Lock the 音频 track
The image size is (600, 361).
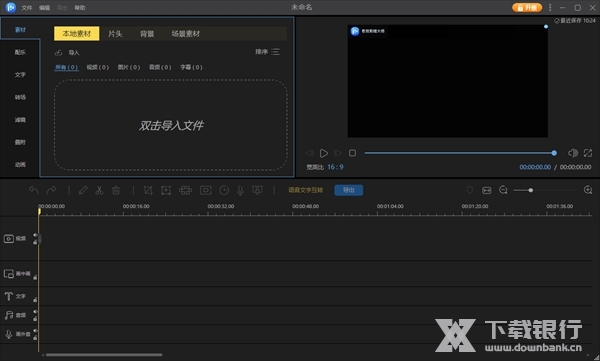35,319
